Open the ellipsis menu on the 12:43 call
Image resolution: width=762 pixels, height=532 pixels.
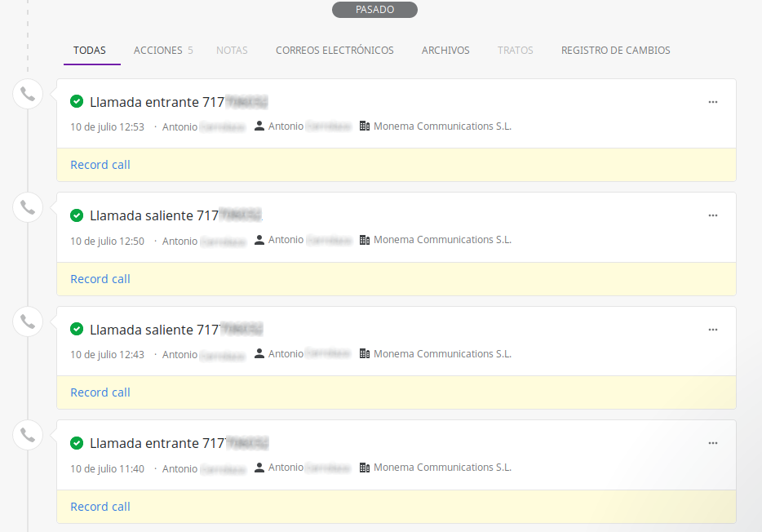(712, 329)
